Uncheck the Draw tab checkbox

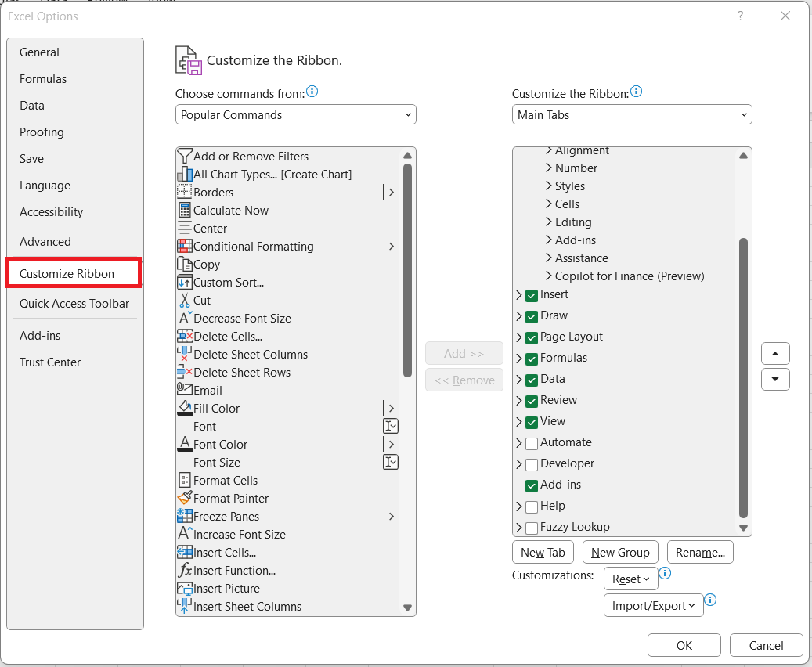[532, 316]
